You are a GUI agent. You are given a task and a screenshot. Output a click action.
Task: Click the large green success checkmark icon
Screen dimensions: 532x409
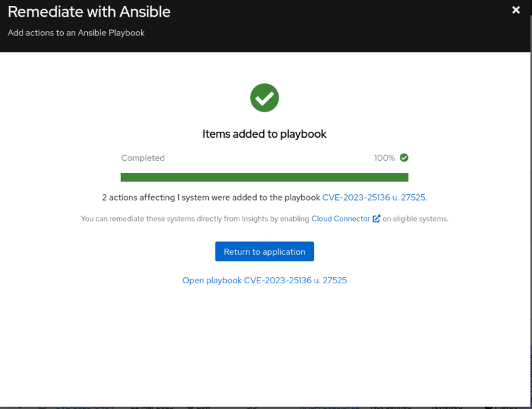click(265, 98)
